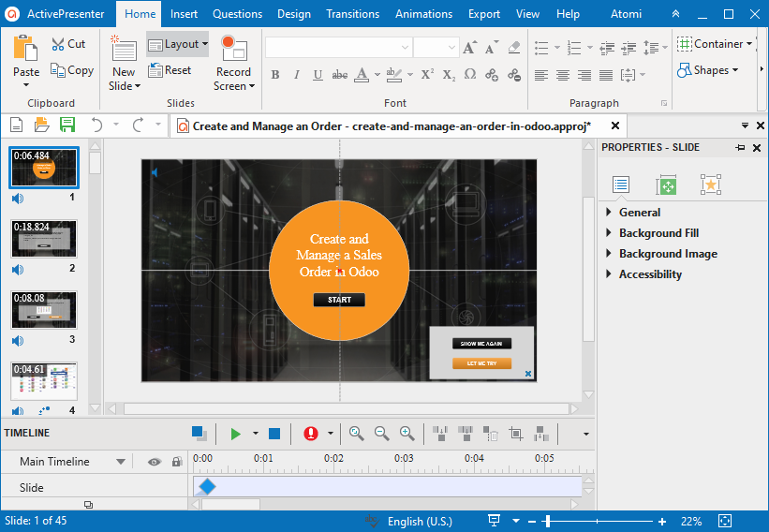
Task: Select slide 2 thumbnail
Action: [44, 239]
